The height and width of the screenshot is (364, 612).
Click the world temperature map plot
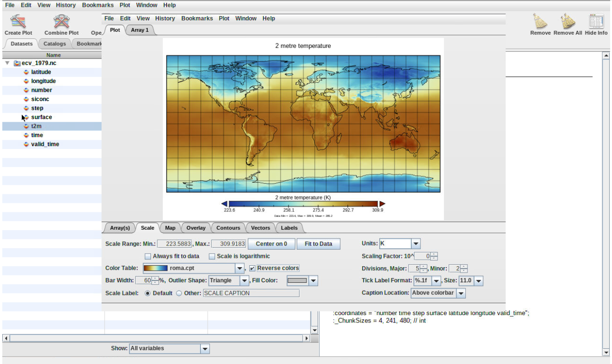click(303, 124)
